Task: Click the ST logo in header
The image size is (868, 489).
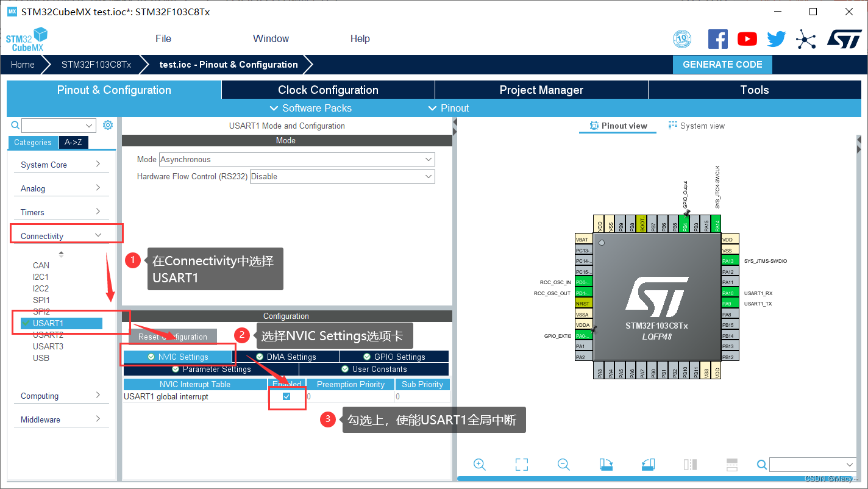Action: pos(844,39)
